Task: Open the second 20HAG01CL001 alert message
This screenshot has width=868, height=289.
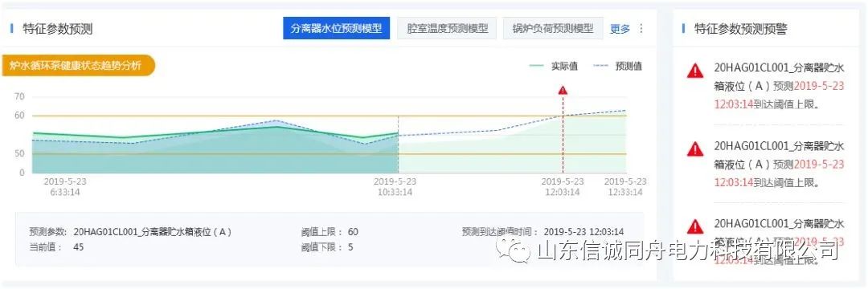Action: tap(779, 164)
